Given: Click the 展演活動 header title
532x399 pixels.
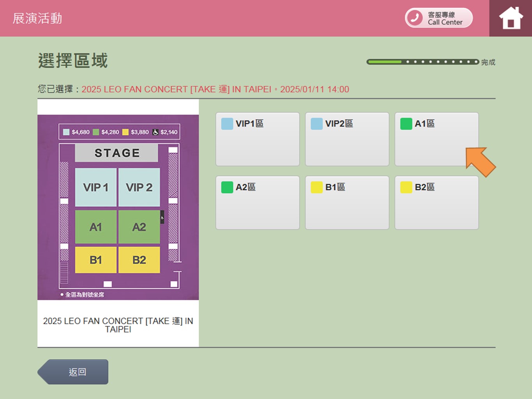Looking at the screenshot, I should [37, 18].
